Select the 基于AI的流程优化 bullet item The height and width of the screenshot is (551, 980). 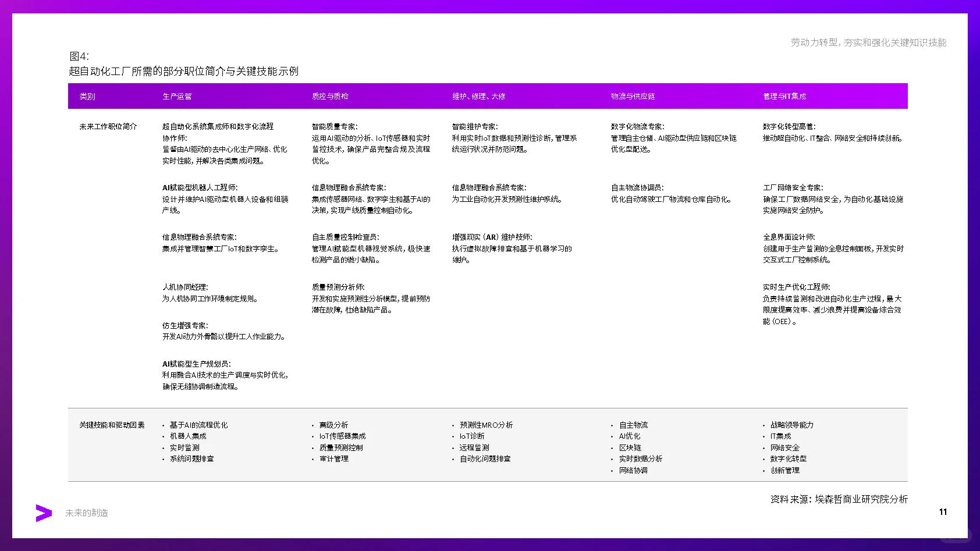(198, 425)
